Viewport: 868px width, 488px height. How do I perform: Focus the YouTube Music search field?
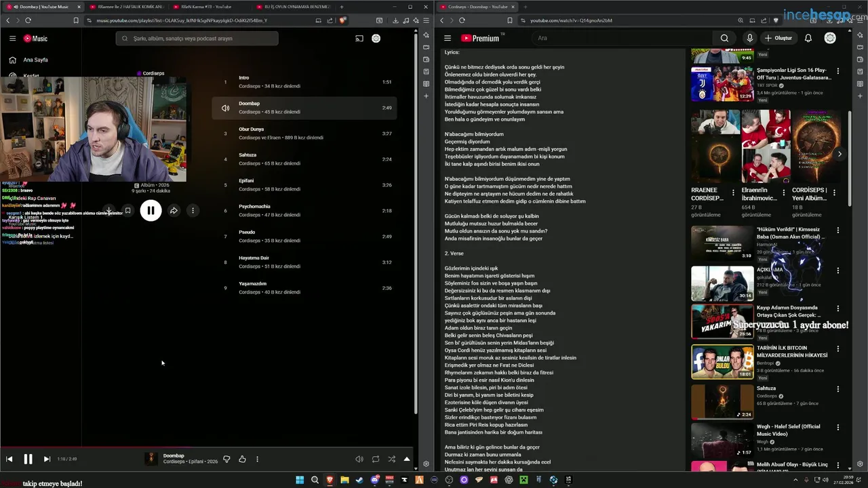197,39
